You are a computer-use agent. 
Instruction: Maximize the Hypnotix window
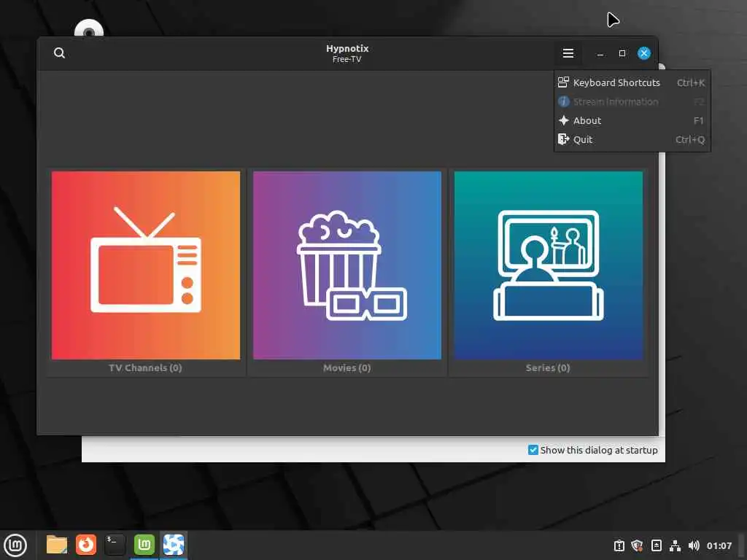tap(622, 53)
